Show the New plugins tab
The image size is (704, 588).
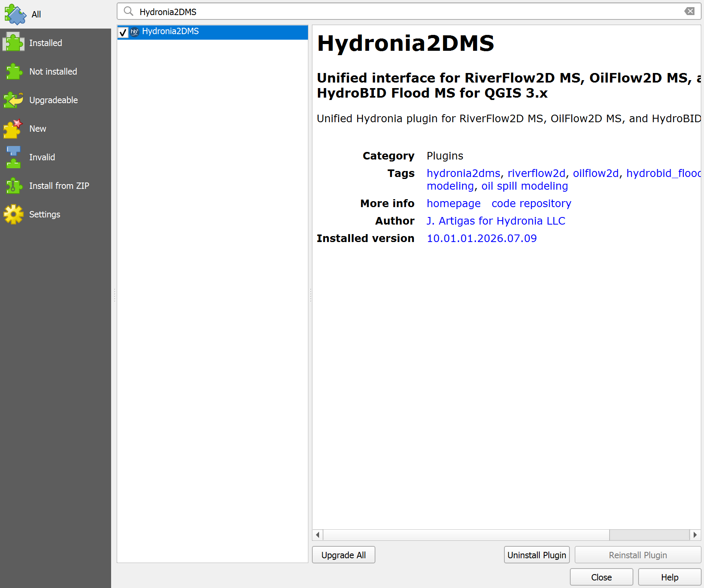tap(56, 129)
